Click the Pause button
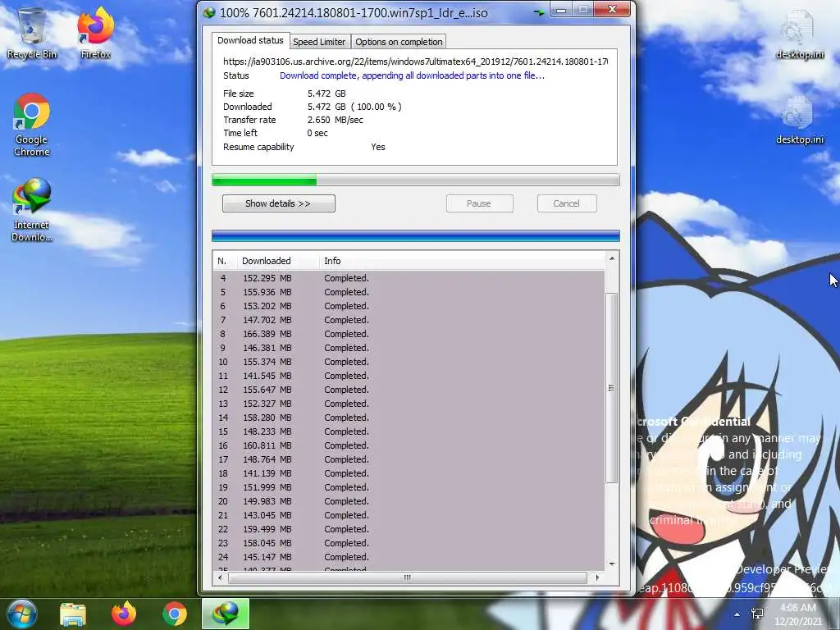This screenshot has width=840, height=630. coord(479,203)
